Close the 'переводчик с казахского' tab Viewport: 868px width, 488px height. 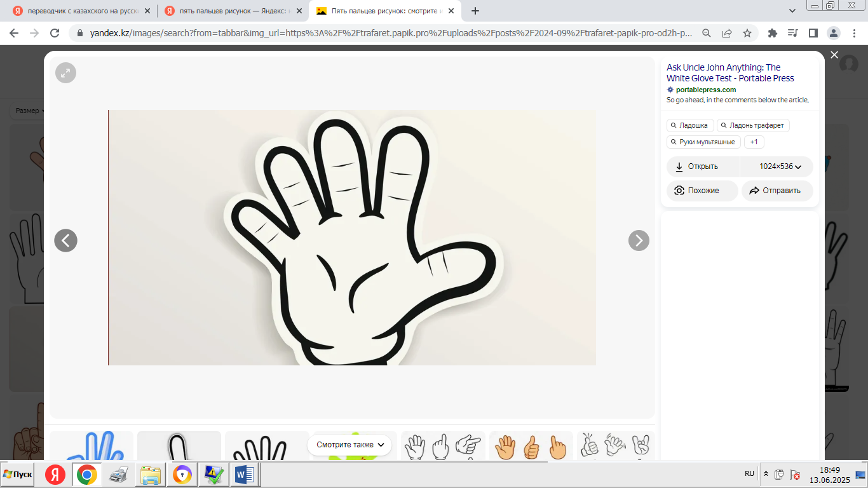tap(147, 11)
